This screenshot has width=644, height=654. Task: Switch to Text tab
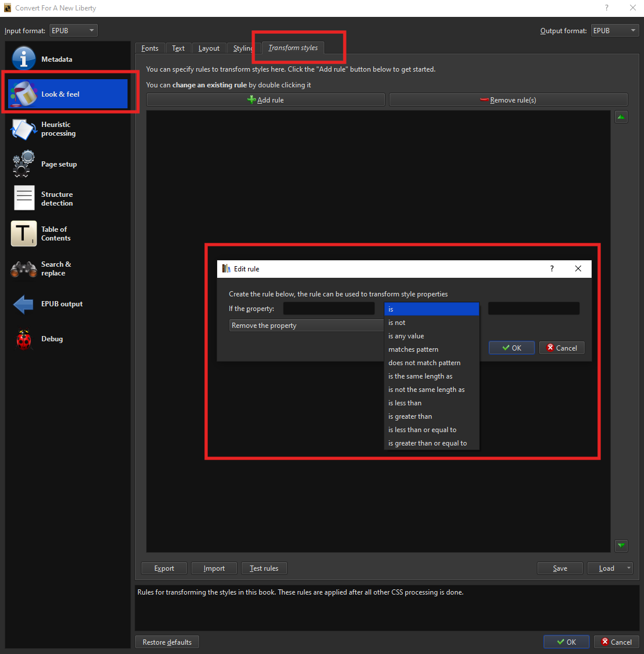point(178,48)
